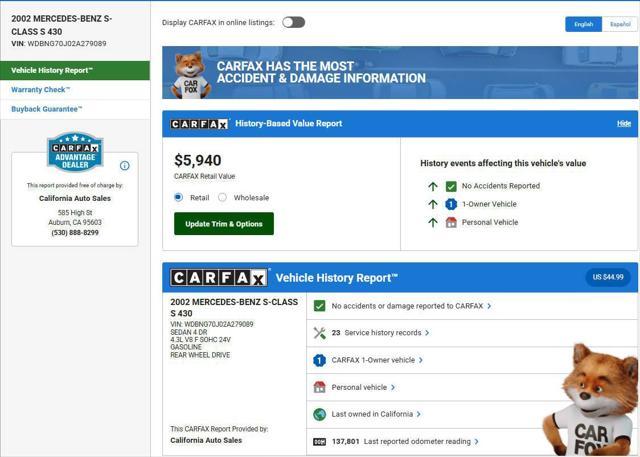This screenshot has height=457, width=640.
Task: Click the 4.3L V8 F SOHC 24V engine text
Action: tap(200, 339)
